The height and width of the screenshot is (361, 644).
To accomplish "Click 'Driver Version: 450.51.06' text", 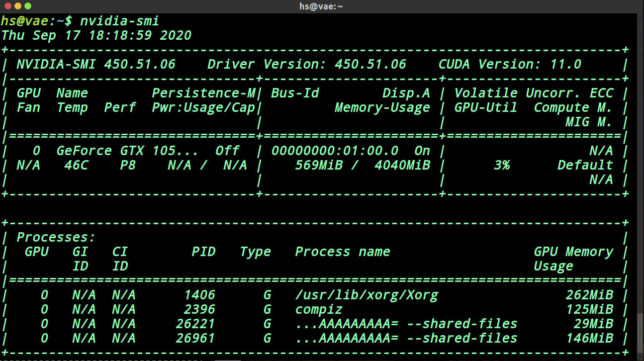I will [307, 64].
